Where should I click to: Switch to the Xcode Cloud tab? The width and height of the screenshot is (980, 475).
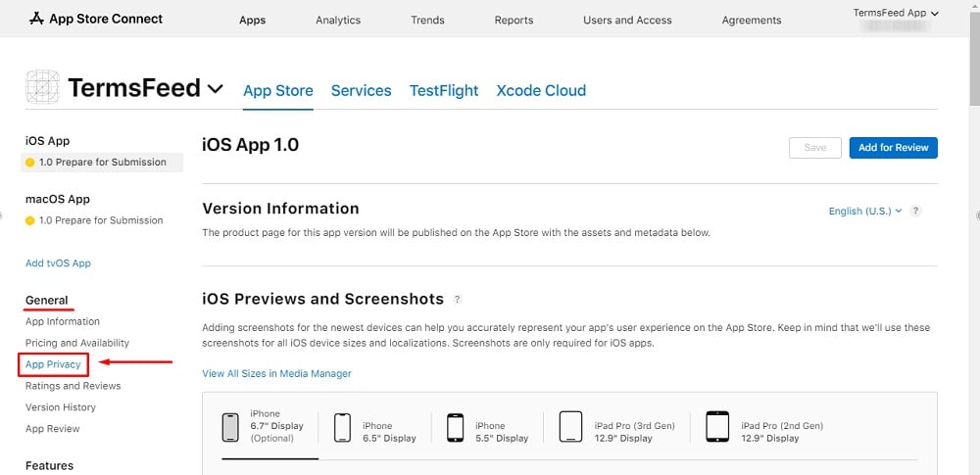click(541, 91)
